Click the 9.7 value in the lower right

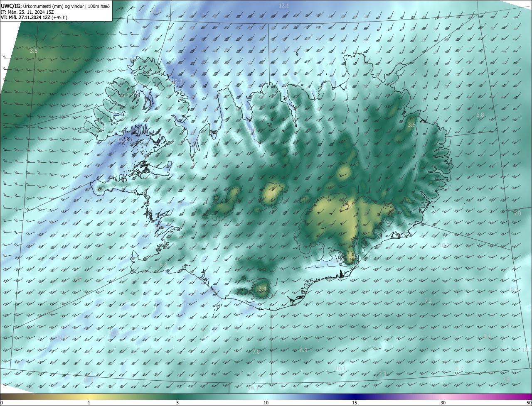459,369
